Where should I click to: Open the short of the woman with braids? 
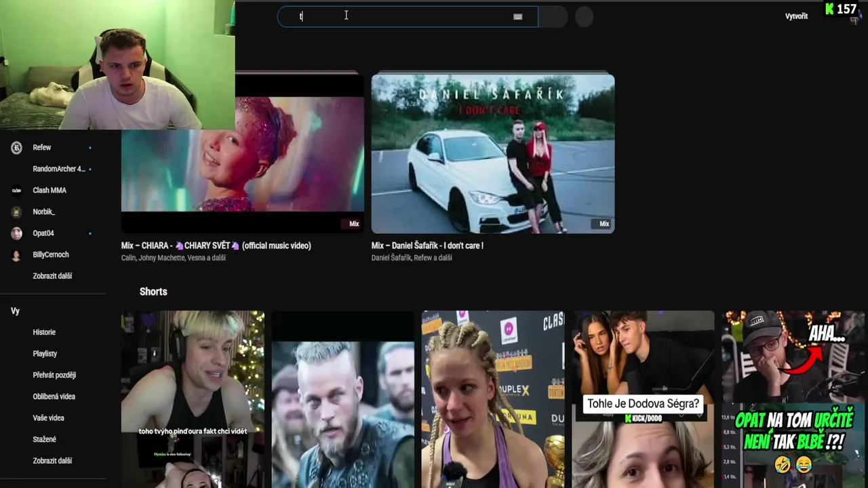[493, 399]
